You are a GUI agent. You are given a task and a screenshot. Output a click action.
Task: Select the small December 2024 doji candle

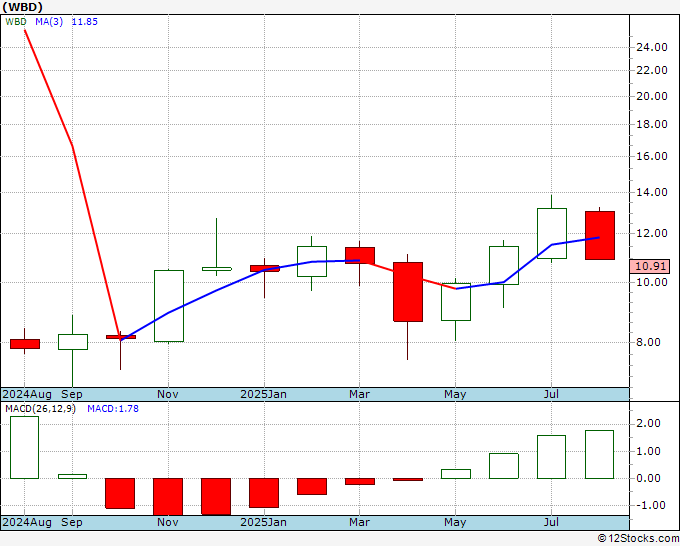click(x=217, y=269)
